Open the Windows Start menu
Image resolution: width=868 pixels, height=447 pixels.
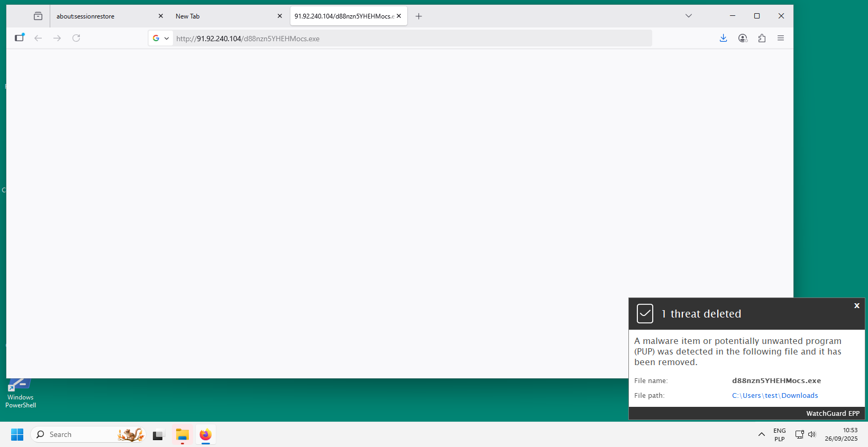tap(17, 434)
